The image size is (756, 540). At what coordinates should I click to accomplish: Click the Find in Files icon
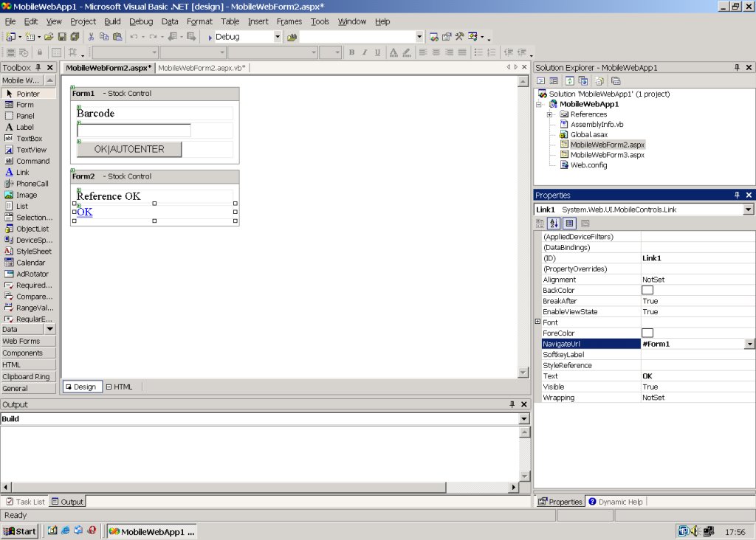292,37
